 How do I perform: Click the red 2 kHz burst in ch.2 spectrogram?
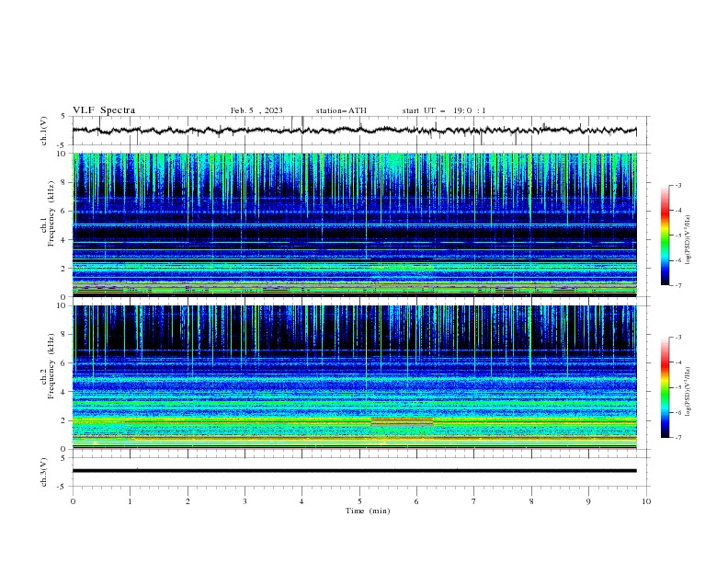coord(402,421)
